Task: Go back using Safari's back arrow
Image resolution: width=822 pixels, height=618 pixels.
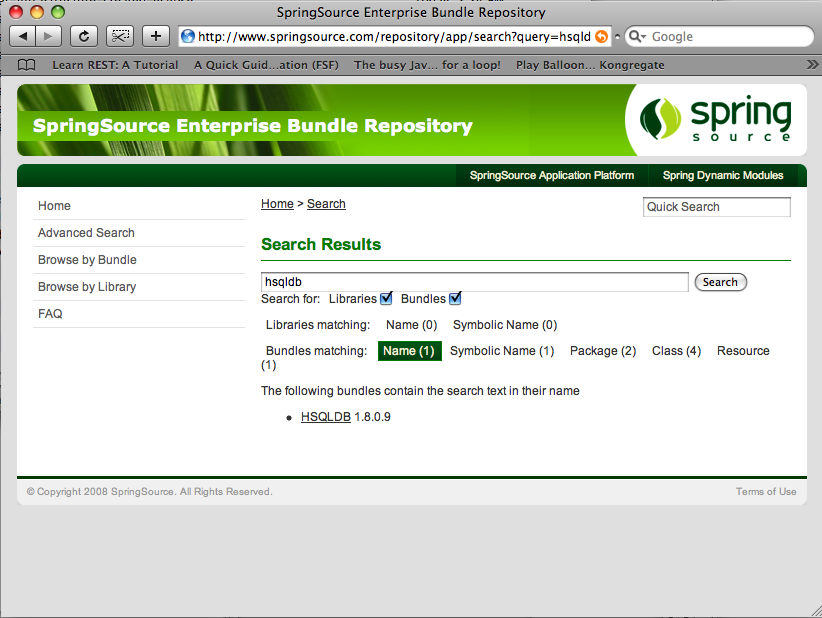Action: click(23, 36)
